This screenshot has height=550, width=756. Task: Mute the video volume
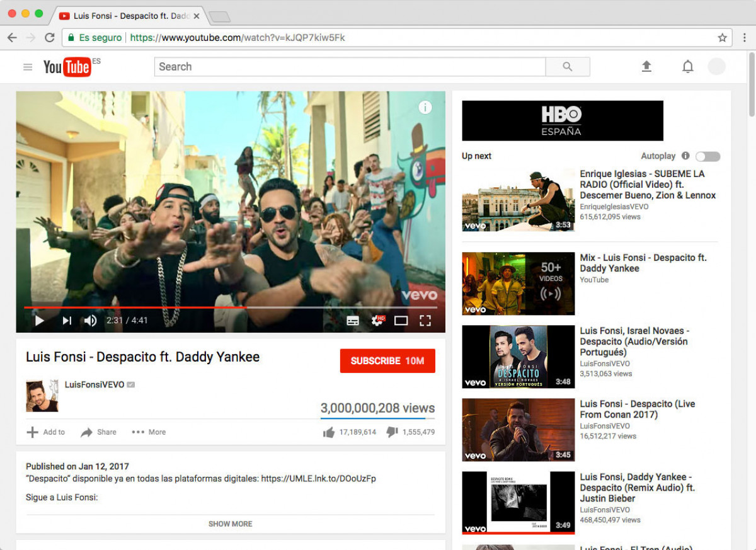tap(90, 321)
